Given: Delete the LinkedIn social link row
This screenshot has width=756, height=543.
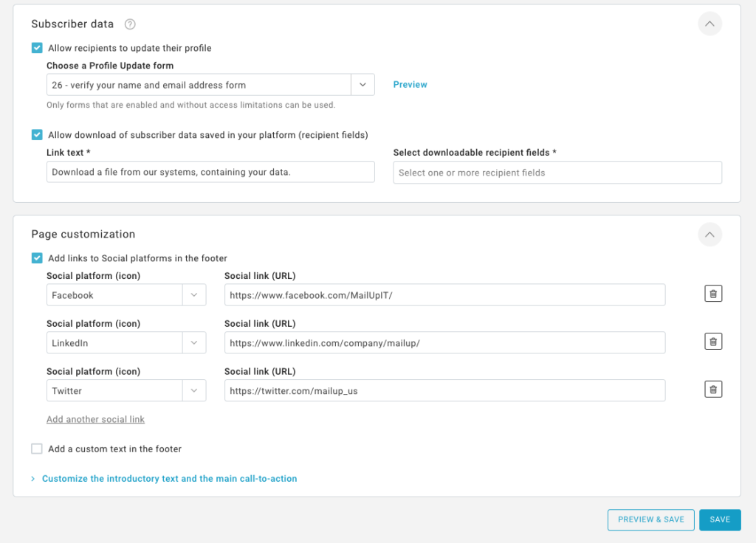Looking at the screenshot, I should tap(712, 342).
